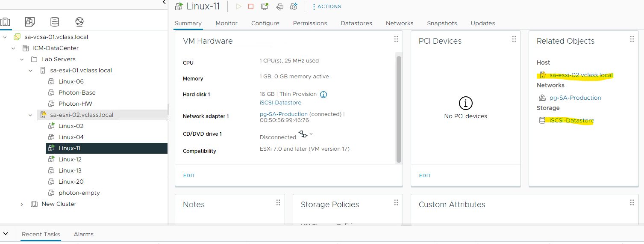Take a snapshot using toolbar icon
This screenshot has width=644, height=244.
click(x=294, y=6)
